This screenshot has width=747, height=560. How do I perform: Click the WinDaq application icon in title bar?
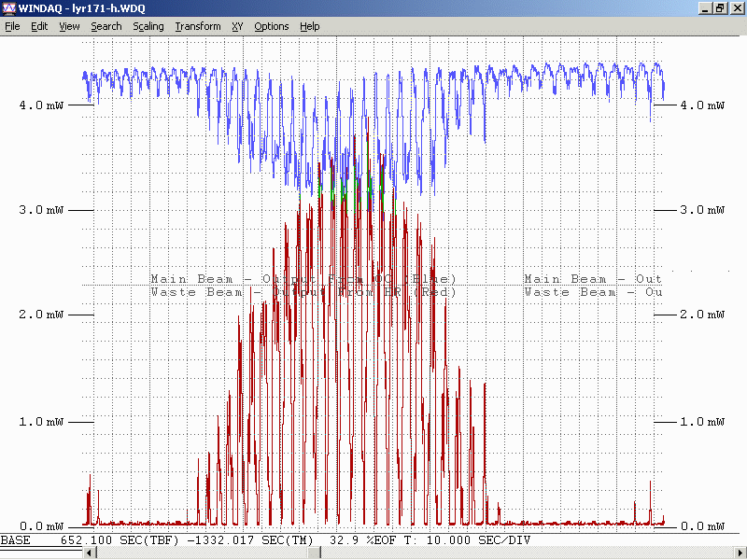(8, 8)
